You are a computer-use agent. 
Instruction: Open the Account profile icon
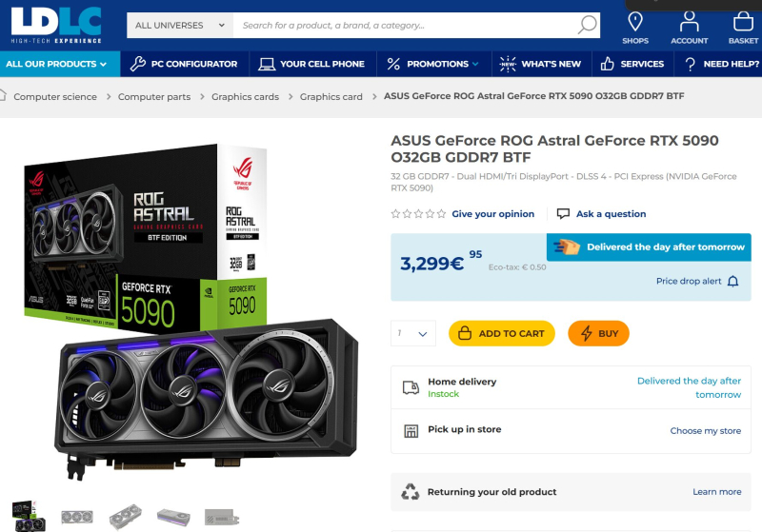coord(689,23)
